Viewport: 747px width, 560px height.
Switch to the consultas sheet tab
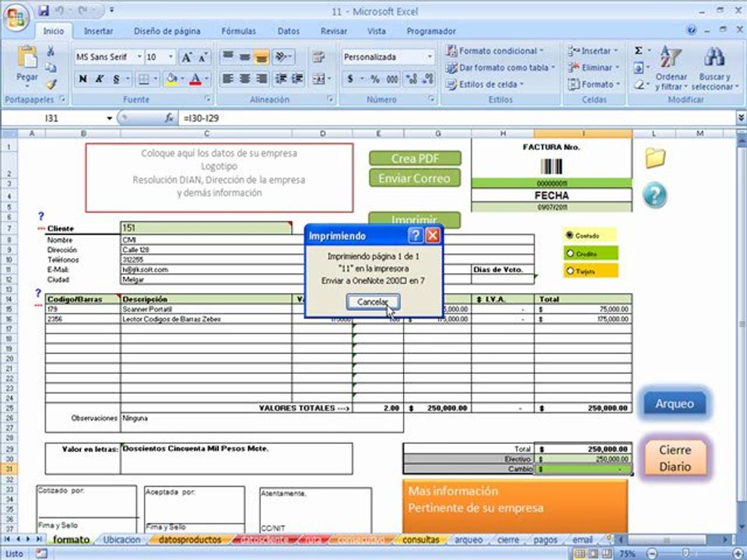click(421, 540)
